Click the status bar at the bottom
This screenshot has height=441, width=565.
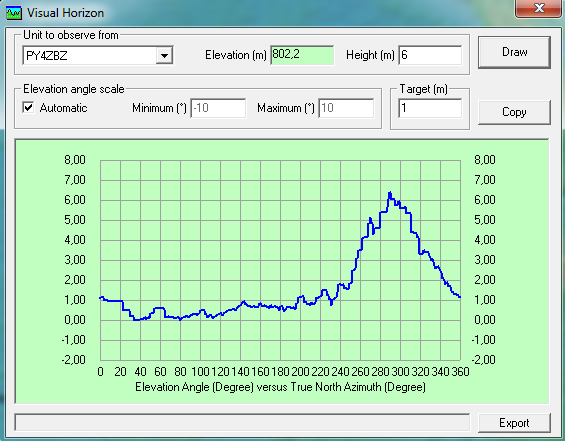pyautogui.click(x=242, y=422)
